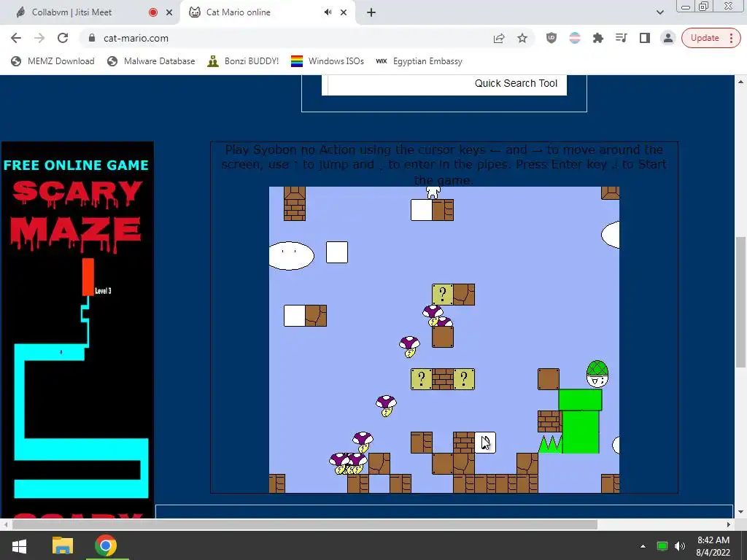Open the media controls icon

622,38
